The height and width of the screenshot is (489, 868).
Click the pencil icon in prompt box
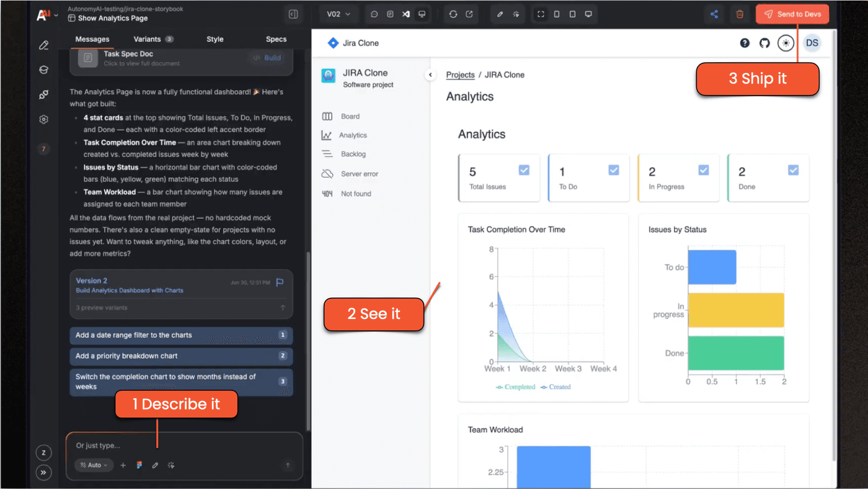pyautogui.click(x=155, y=465)
